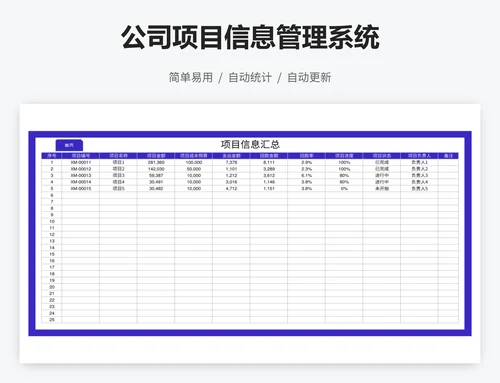Click owner cell 负责人1

[x=420, y=162]
